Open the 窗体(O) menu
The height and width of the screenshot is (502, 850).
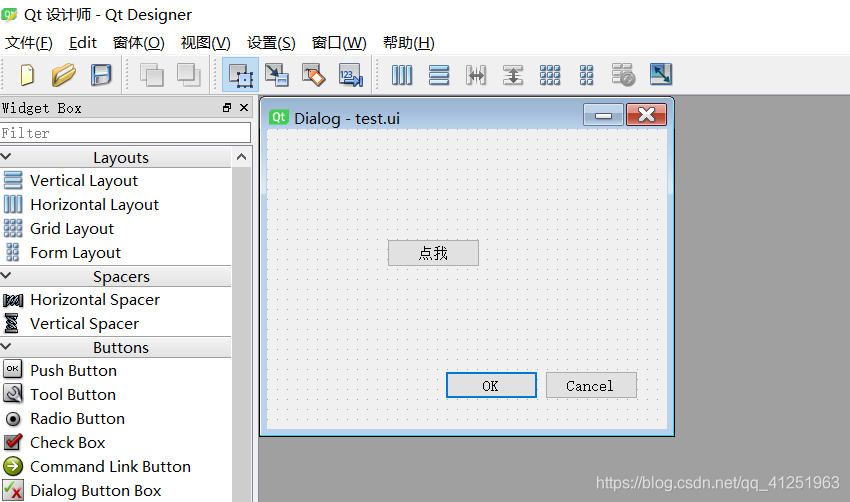click(x=139, y=43)
